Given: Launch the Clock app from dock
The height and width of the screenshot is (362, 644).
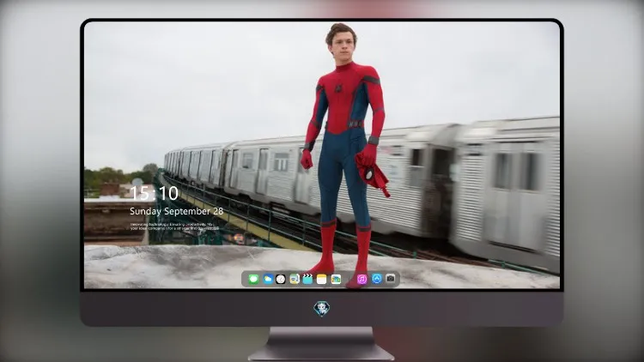Looking at the screenshot, I should point(281,279).
